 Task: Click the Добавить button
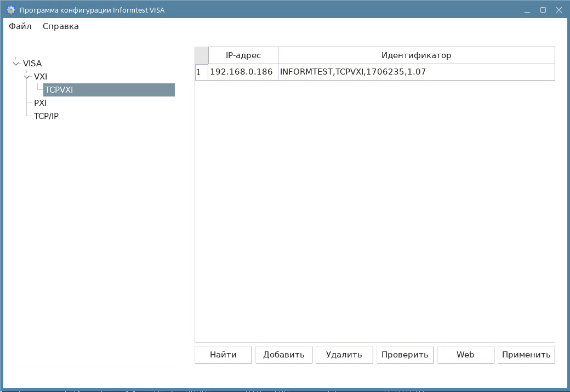[284, 355]
